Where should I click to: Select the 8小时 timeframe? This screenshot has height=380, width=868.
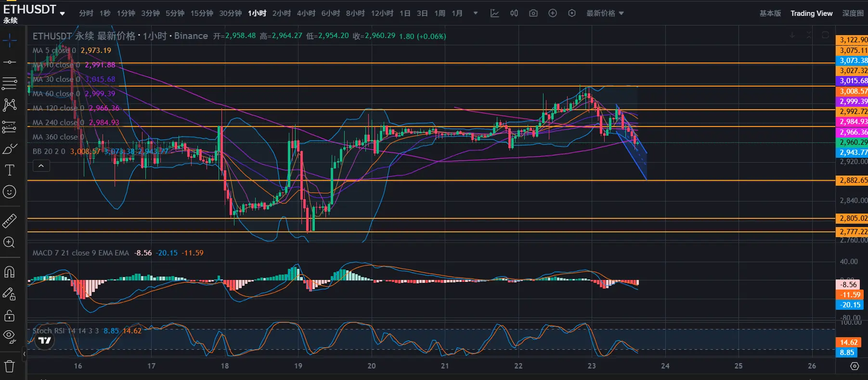point(355,13)
